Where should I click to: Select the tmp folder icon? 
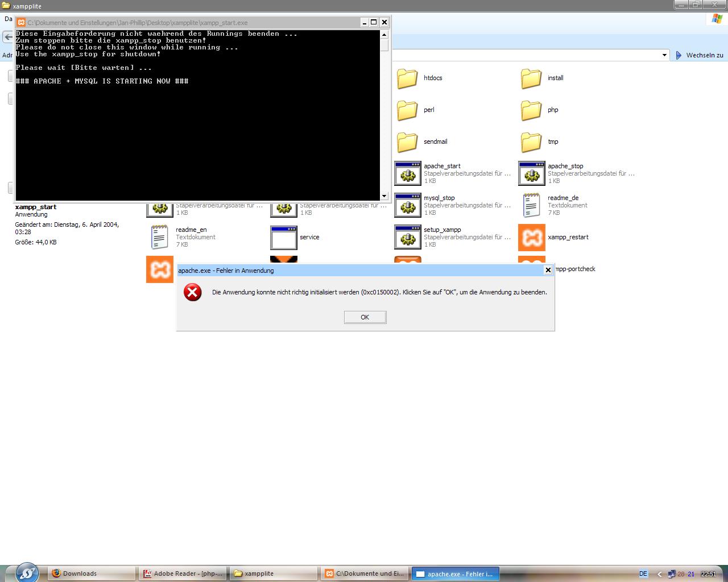click(x=532, y=142)
